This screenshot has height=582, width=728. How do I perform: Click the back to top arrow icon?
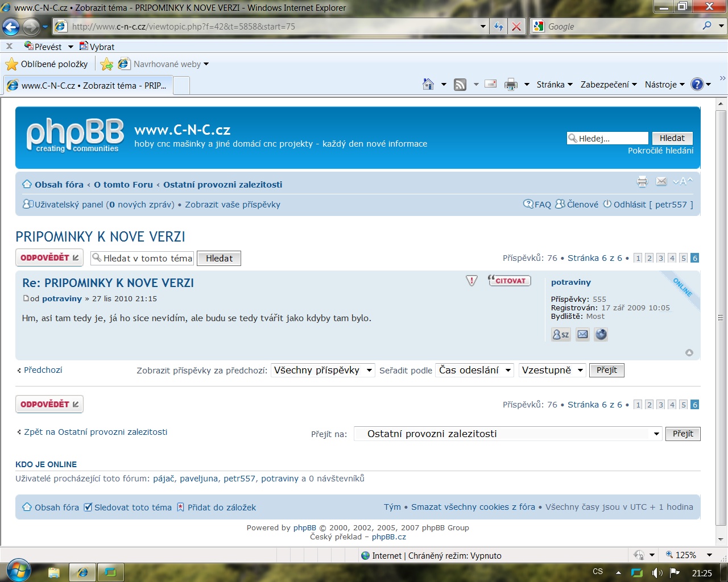[689, 353]
